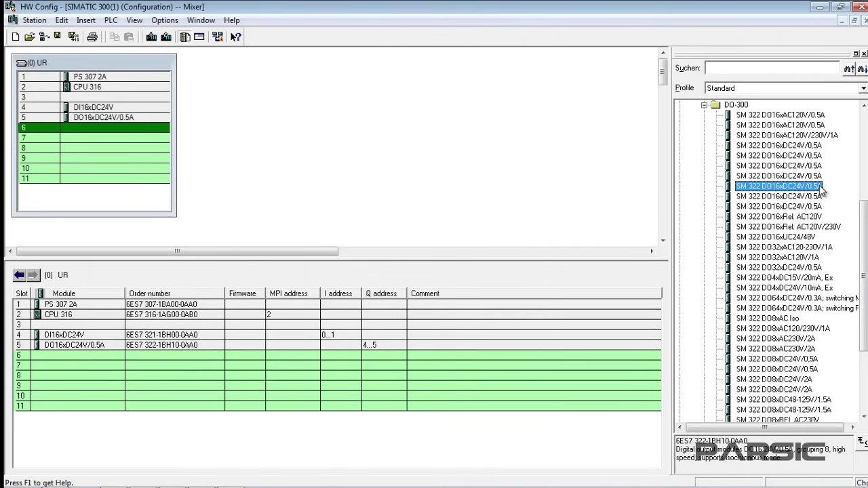Click the Download to Module icon
Image resolution: width=868 pixels, height=488 pixels.
click(x=151, y=37)
